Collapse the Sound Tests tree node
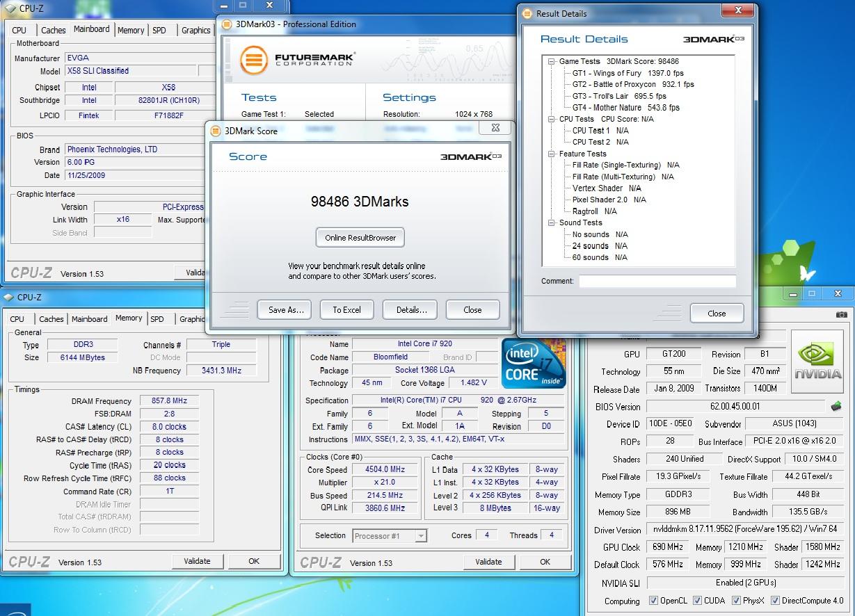The width and height of the screenshot is (855, 616). point(552,222)
